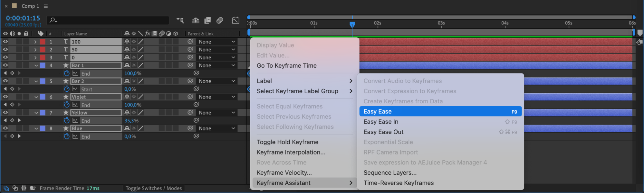Open parent dropdown for the Yellow layer
Screen dimensions: 644x193
pos(217,113)
